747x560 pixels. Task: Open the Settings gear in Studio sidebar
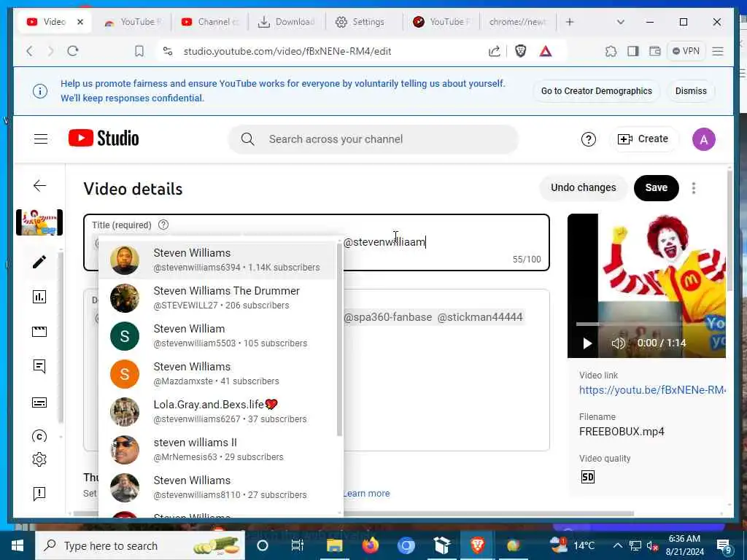[39, 459]
